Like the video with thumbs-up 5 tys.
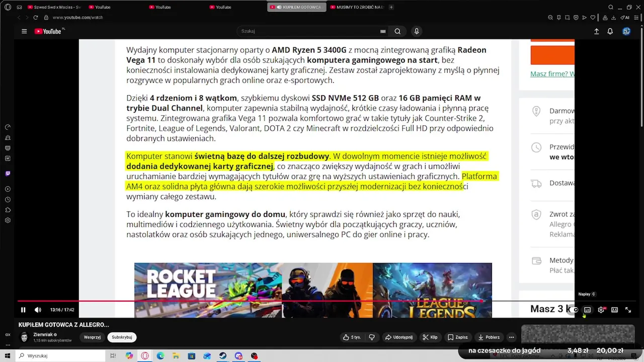Viewport: 644px width, 362px height. (x=352, y=337)
